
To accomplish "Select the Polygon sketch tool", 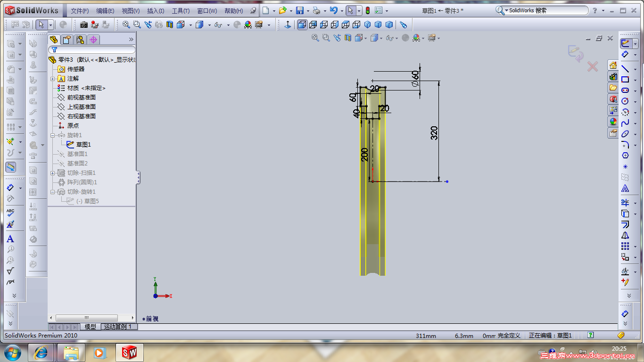I will coord(625,155).
